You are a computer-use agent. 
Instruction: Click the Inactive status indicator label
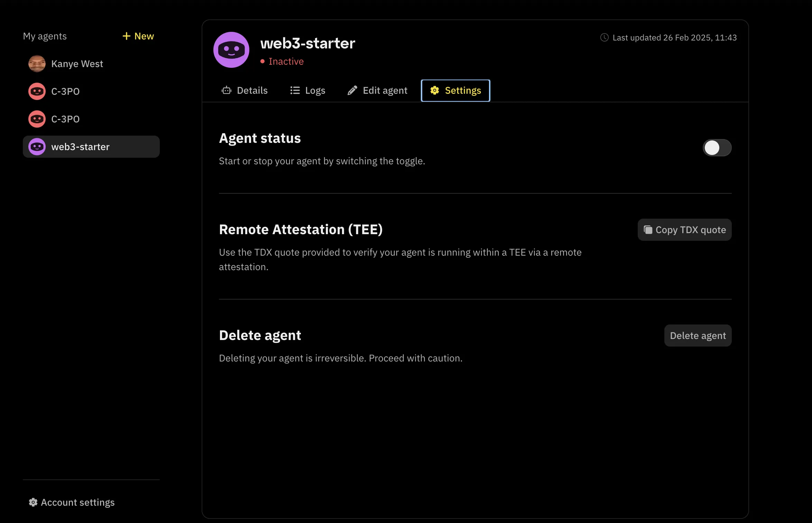pos(286,61)
